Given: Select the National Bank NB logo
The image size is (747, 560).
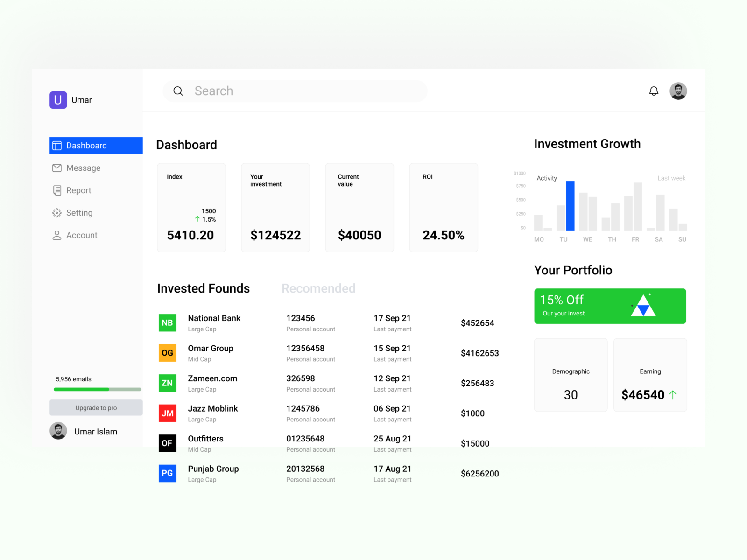Looking at the screenshot, I should [x=167, y=322].
